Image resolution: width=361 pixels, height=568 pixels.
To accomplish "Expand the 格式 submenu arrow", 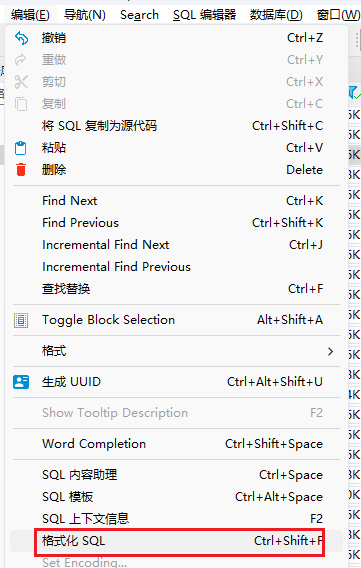I will 330,351.
